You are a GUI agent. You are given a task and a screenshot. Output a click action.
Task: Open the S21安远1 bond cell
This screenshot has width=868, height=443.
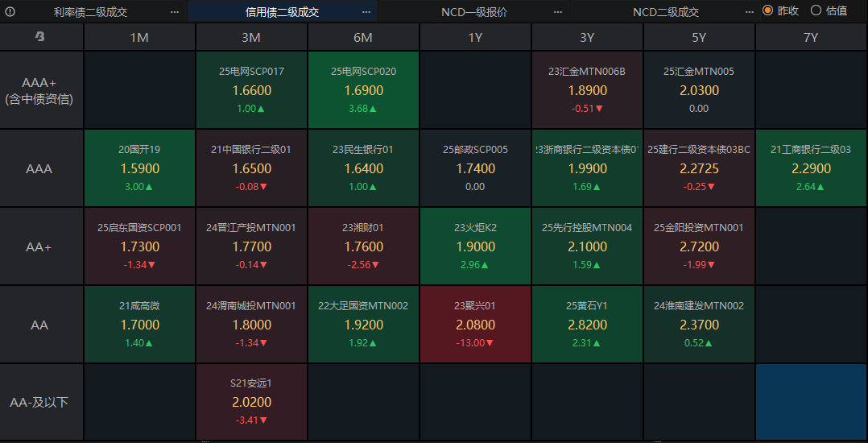[251, 401]
